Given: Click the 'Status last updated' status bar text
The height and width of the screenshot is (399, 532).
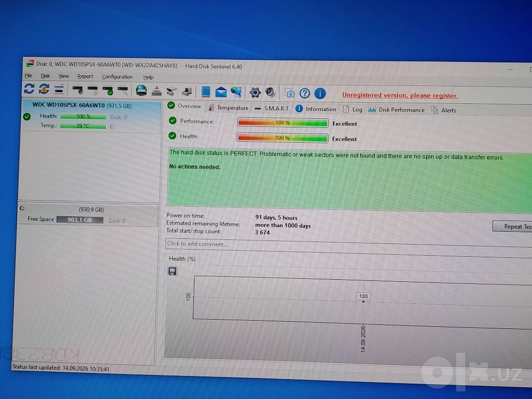Looking at the screenshot, I should (61, 368).
